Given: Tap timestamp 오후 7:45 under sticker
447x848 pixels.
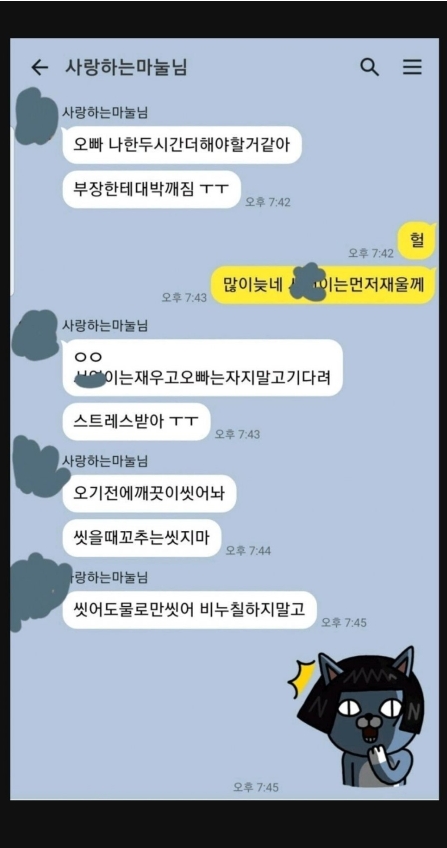Looking at the screenshot, I should pos(256,787).
